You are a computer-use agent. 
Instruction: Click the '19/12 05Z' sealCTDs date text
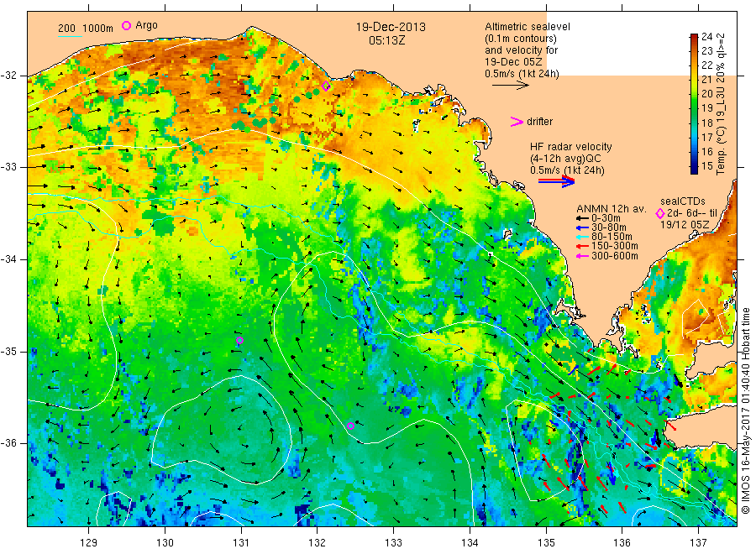[685, 225]
